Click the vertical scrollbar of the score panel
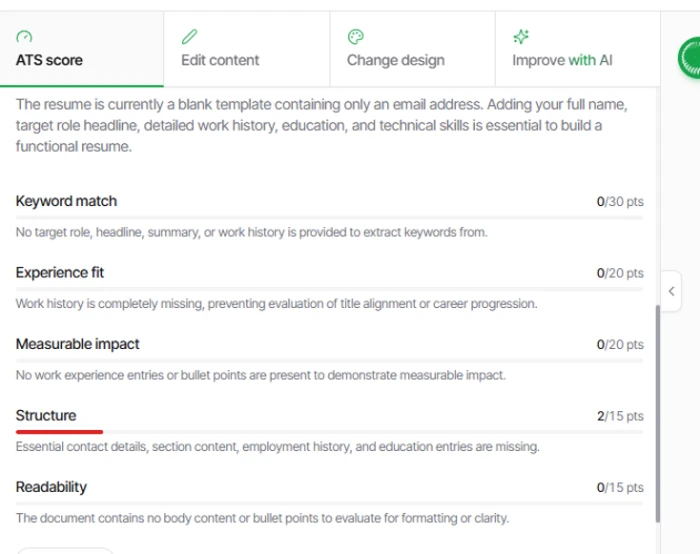700x554 pixels. tap(658, 413)
